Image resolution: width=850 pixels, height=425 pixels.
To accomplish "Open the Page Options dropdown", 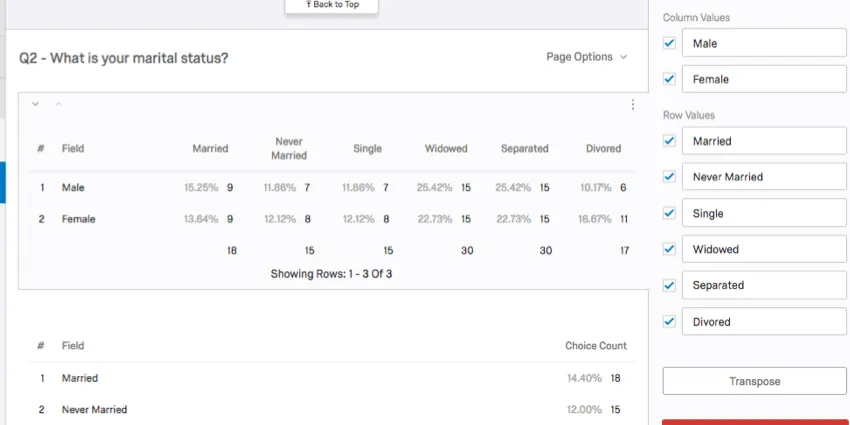I will pos(587,57).
